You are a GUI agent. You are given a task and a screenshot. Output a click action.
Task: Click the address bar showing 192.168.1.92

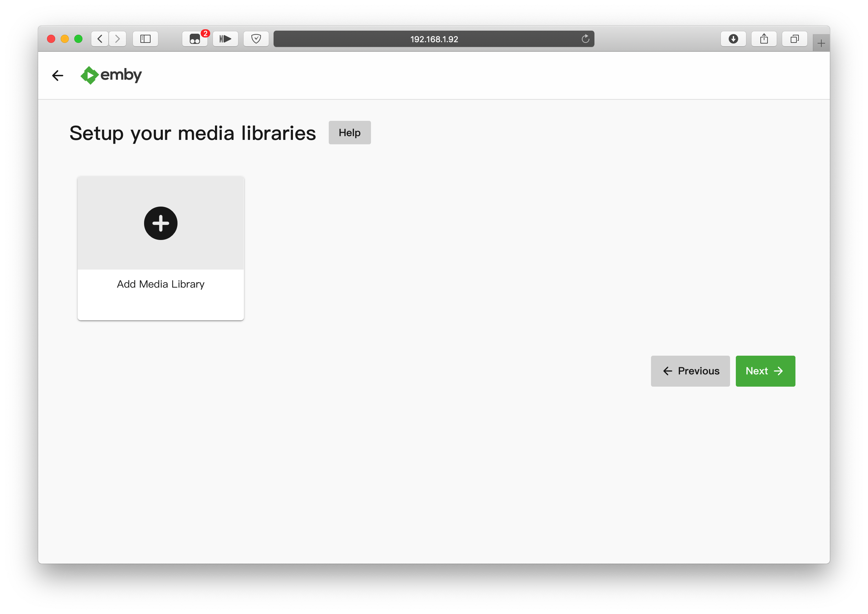[x=434, y=39]
